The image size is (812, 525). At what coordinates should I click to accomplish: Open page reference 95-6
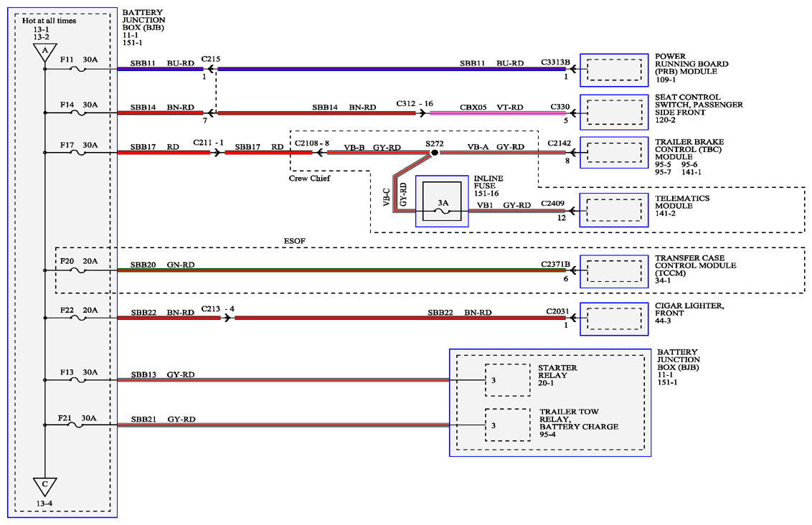click(689, 165)
